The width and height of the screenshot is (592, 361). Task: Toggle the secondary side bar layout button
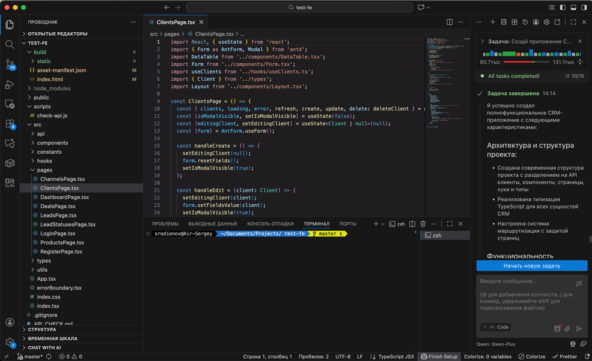pyautogui.click(x=584, y=7)
